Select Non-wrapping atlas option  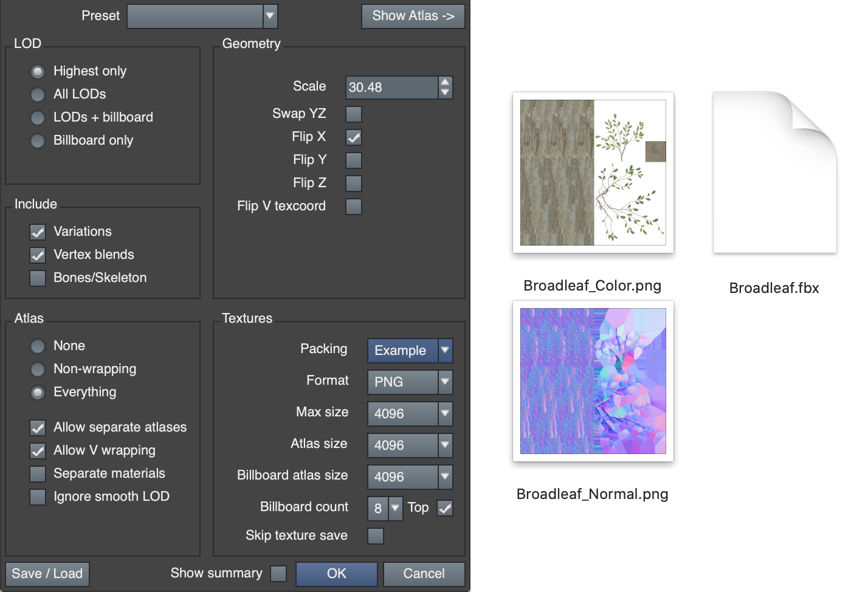(38, 370)
